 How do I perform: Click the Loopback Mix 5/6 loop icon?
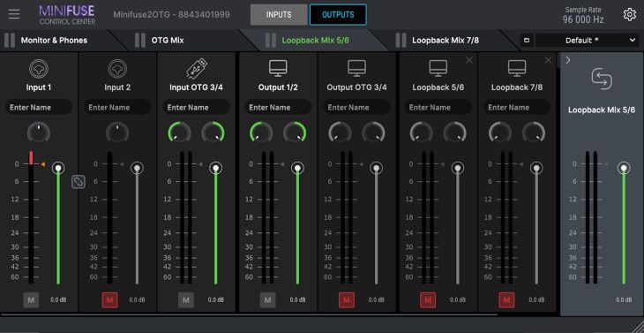click(602, 79)
